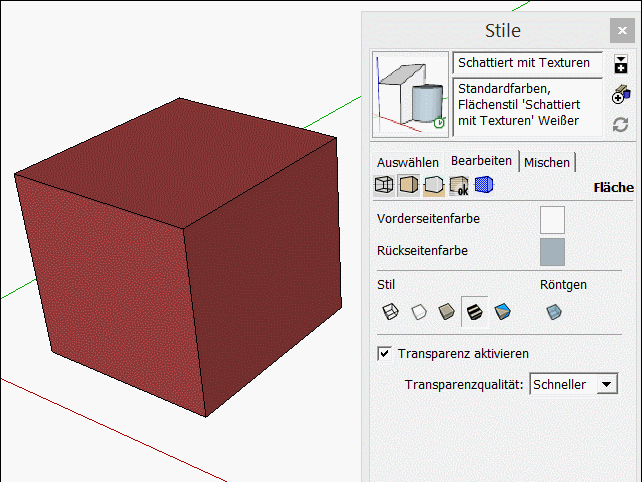
Task: Select the monochrome face style
Action: [x=502, y=312]
